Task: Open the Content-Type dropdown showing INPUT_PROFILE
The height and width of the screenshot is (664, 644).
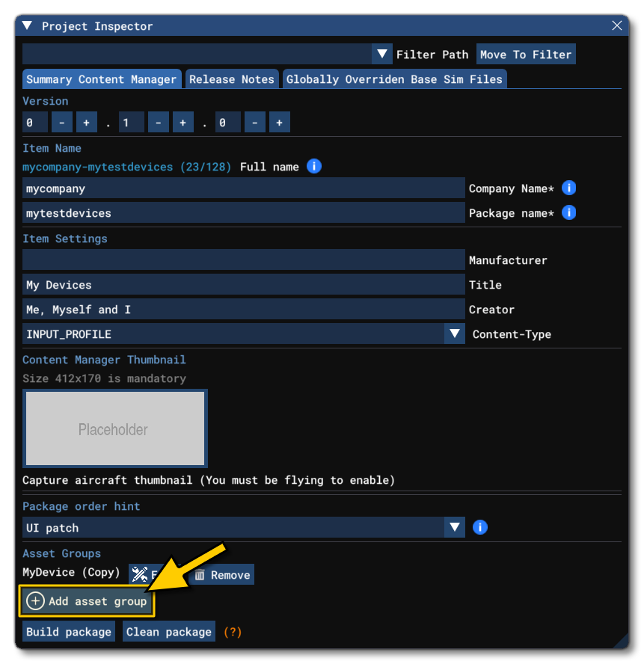Action: point(454,333)
